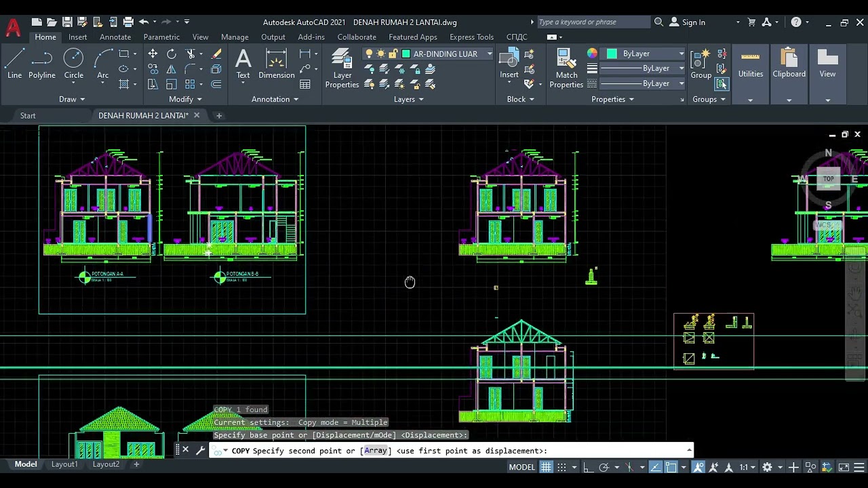Toggle annotation objects visibility in status bar
The image size is (868, 488).
pyautogui.click(x=698, y=467)
